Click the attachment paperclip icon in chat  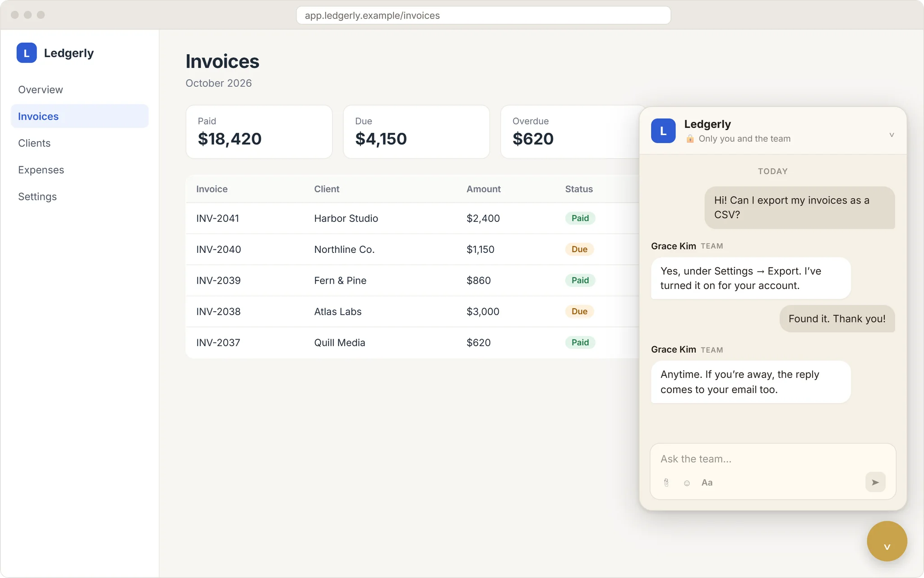tap(666, 483)
